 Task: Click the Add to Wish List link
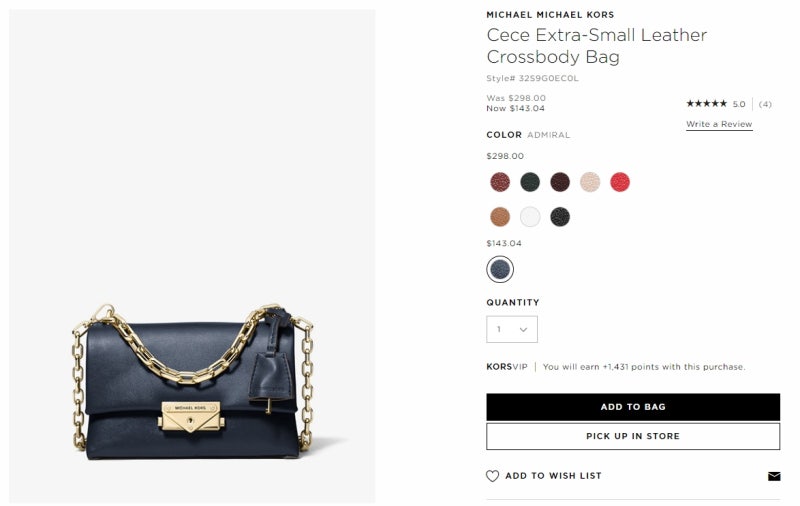pyautogui.click(x=554, y=476)
